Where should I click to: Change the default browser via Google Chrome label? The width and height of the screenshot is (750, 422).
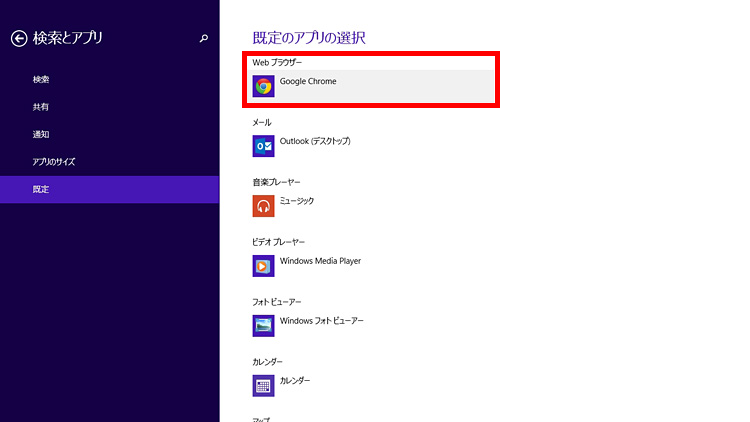308,82
